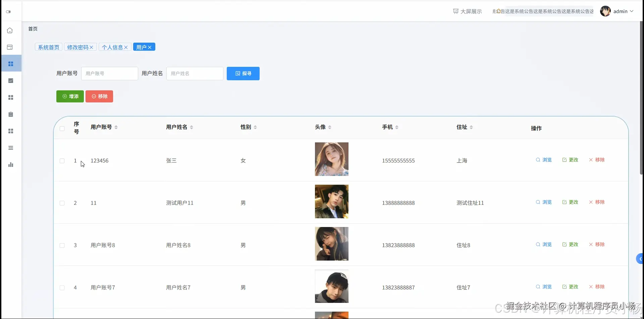
Task: Remove 用户姓名8 via 移除
Action: [597, 244]
